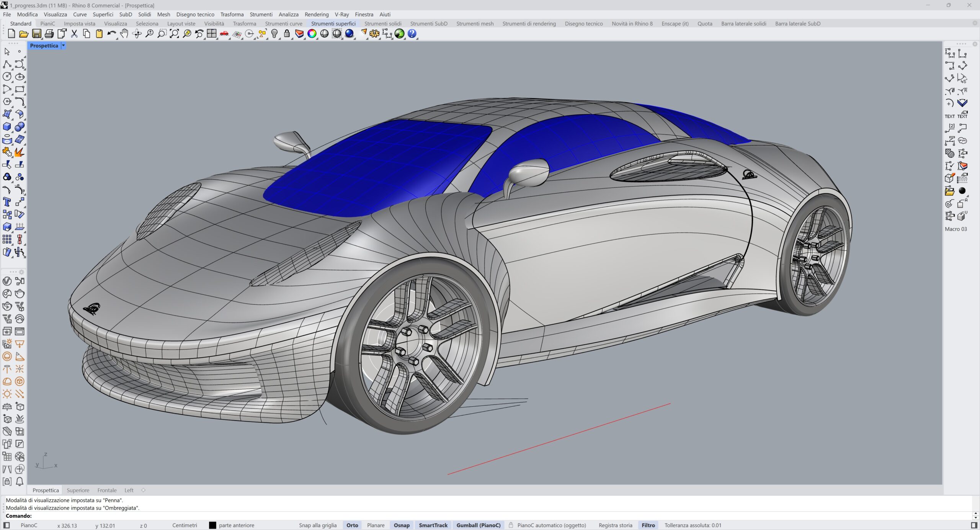The height and width of the screenshot is (530, 980).
Task: Open a file with the folder icon
Action: click(24, 34)
